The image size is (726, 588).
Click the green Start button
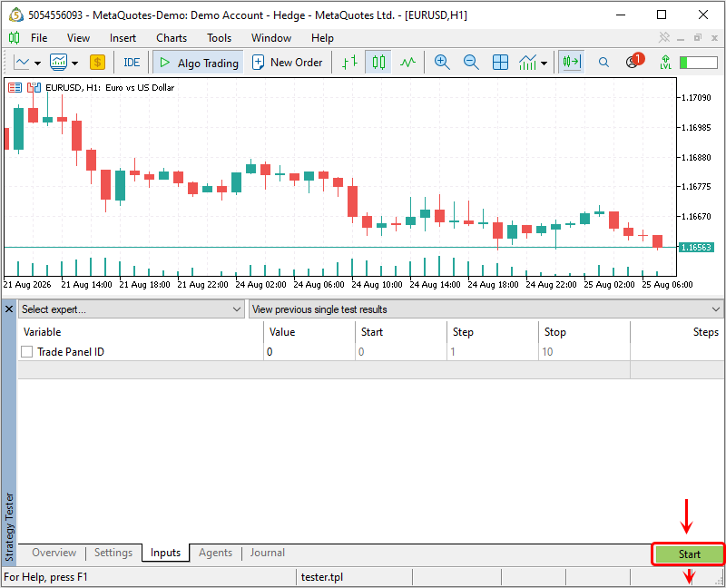click(x=689, y=554)
